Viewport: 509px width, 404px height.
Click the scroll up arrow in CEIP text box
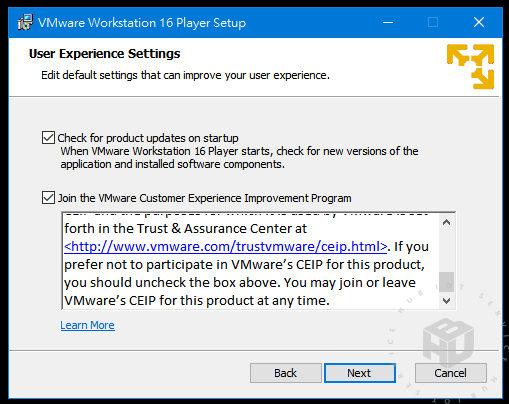tap(446, 222)
